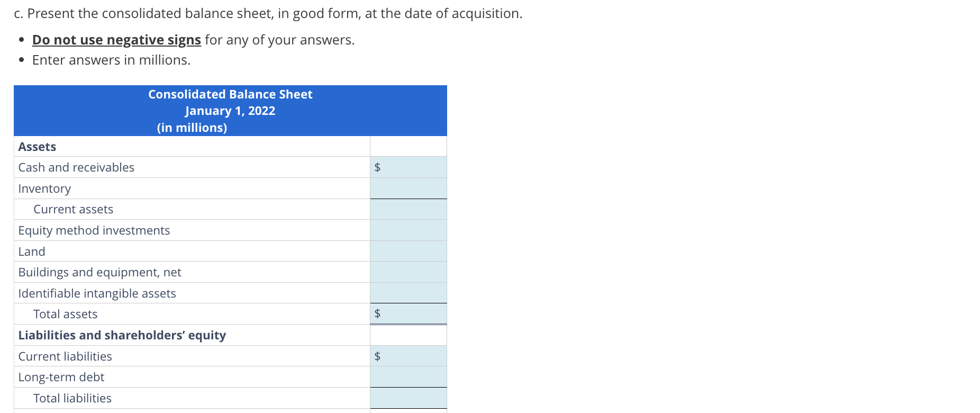
Task: Click the Liabilities and shareholders' equity heading
Action: pos(122,335)
